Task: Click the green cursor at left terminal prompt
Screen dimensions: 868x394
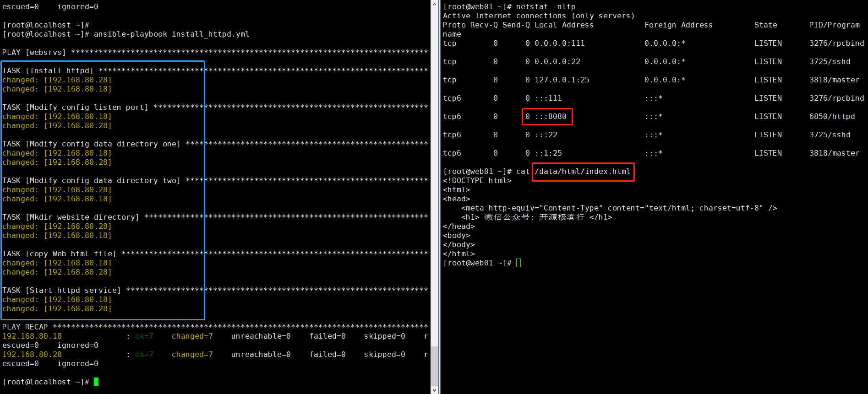Action: [x=96, y=382]
